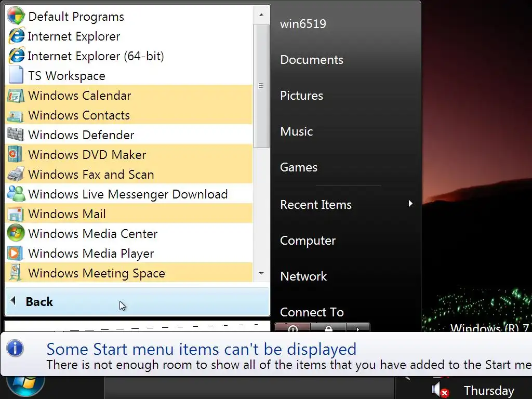Click the Back arrow icon

14,301
